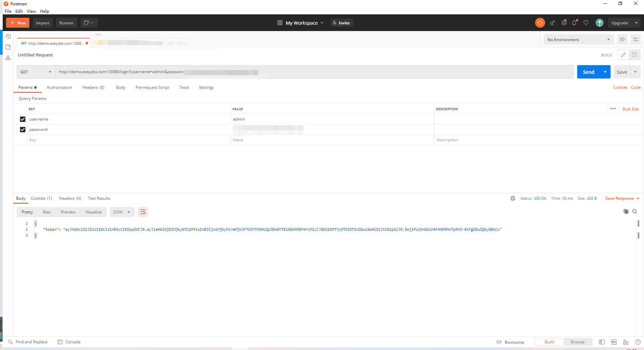644x350 pixels.
Task: Uncheck the password parameter checkbox
Action: [23, 130]
